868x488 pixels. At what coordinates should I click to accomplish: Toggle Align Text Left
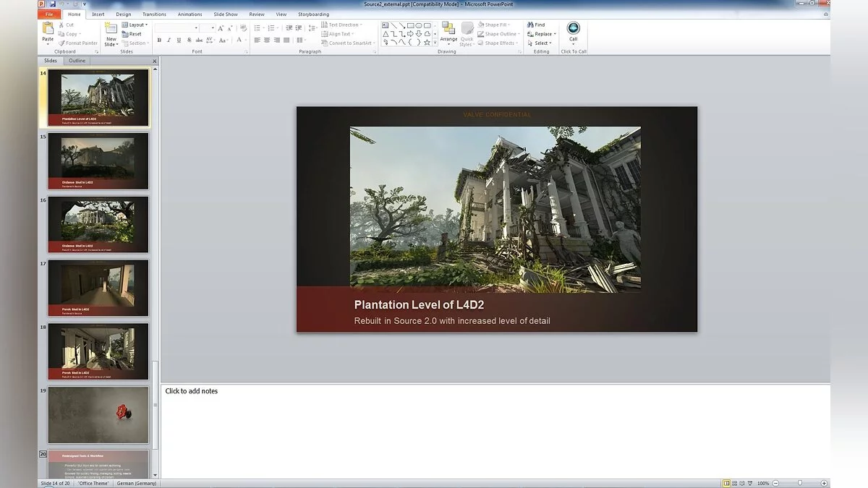click(x=257, y=40)
